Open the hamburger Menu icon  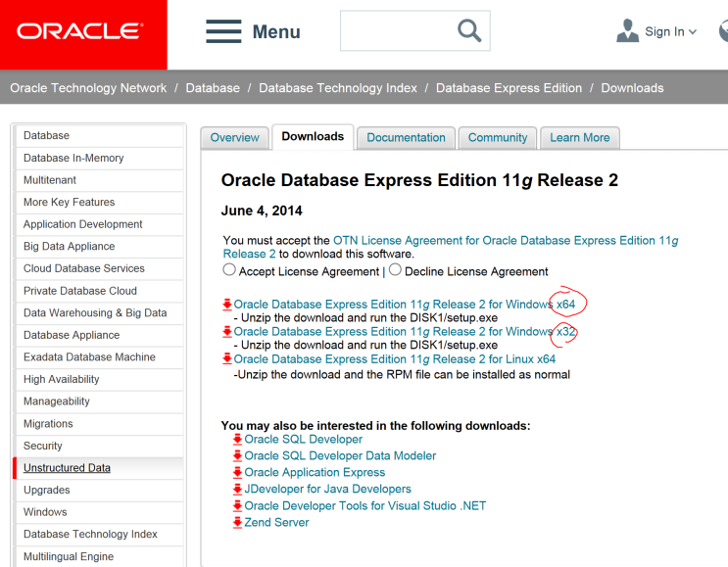coord(223,31)
